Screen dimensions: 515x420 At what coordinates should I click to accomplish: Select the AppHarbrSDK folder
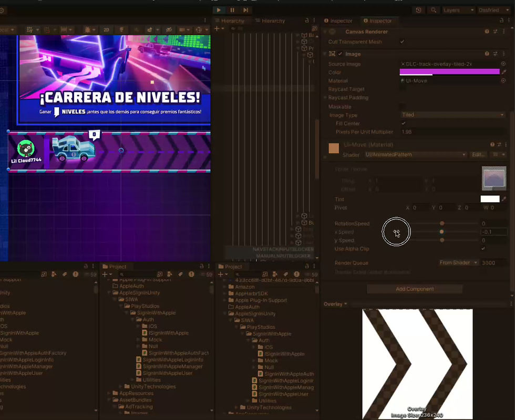point(248,293)
